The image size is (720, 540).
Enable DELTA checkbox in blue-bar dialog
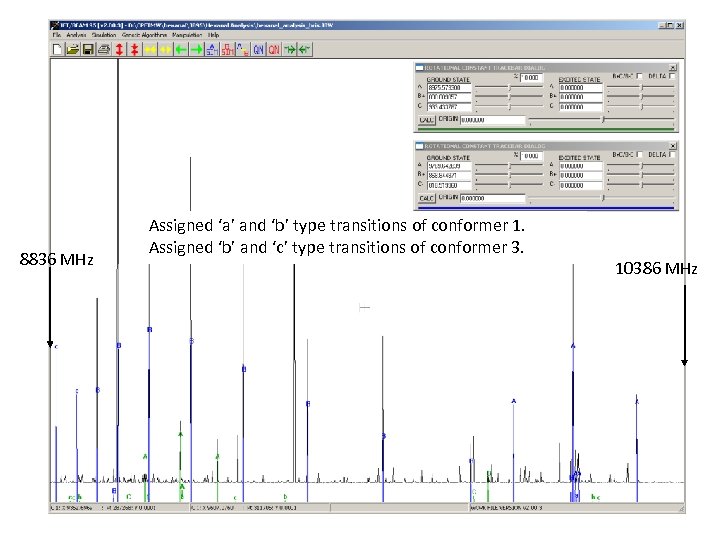coord(672,154)
